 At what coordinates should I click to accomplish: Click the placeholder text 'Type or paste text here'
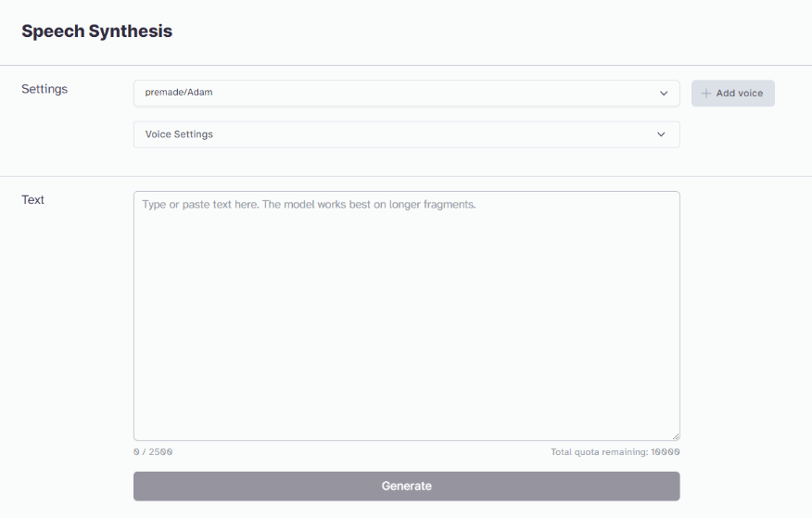309,204
